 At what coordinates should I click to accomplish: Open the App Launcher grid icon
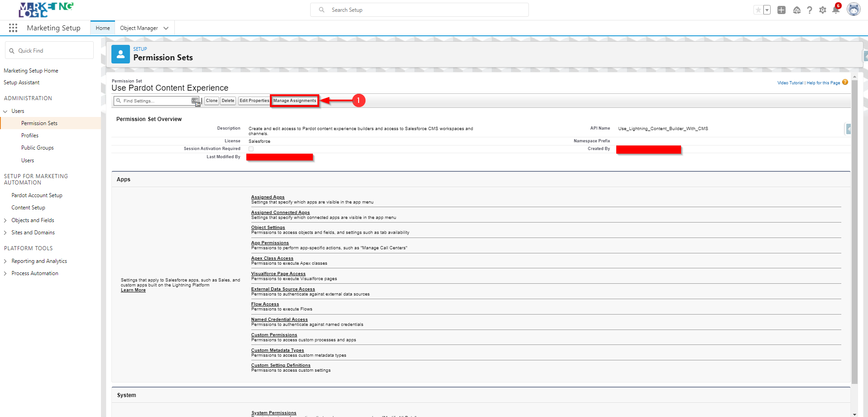(x=13, y=28)
